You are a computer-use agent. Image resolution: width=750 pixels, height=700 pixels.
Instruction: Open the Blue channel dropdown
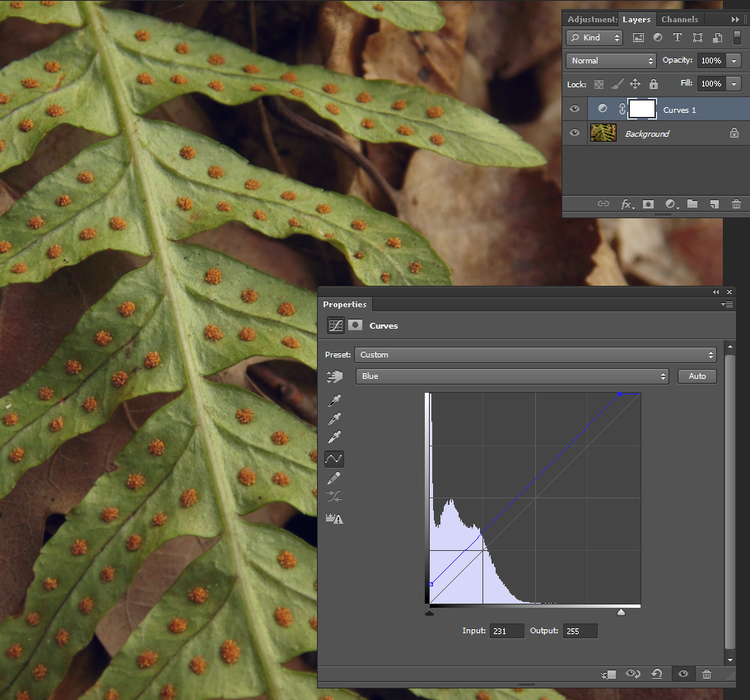pos(511,376)
